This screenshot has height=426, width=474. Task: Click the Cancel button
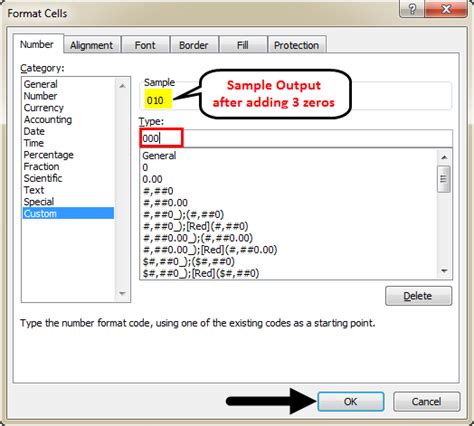pyautogui.click(x=426, y=402)
